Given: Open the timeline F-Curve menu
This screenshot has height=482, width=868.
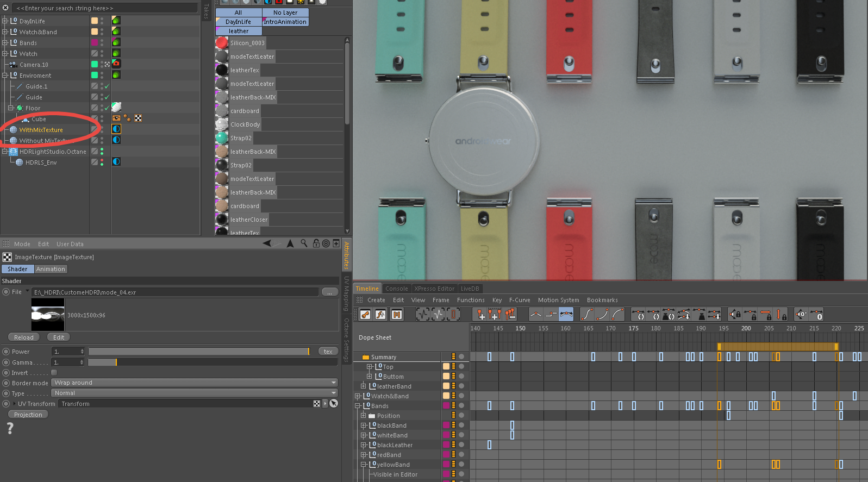Looking at the screenshot, I should click(x=520, y=300).
